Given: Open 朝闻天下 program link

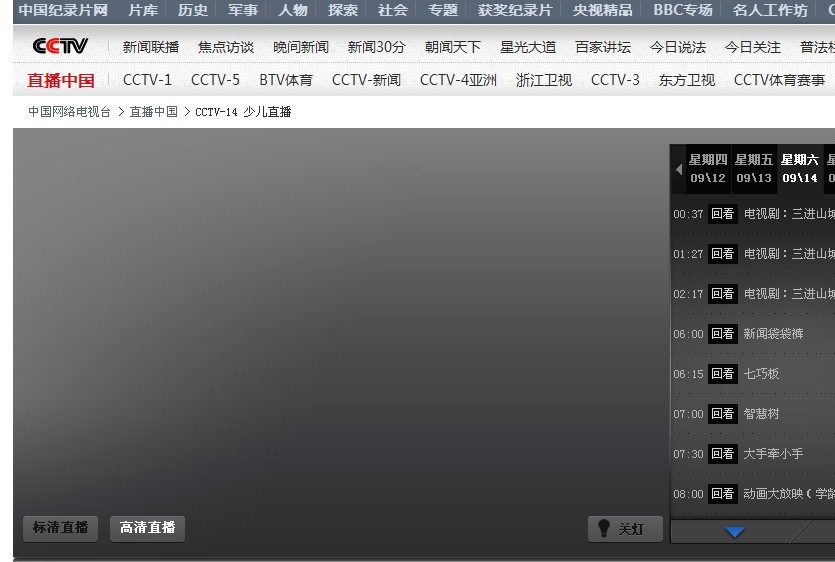Looking at the screenshot, I should tap(453, 47).
